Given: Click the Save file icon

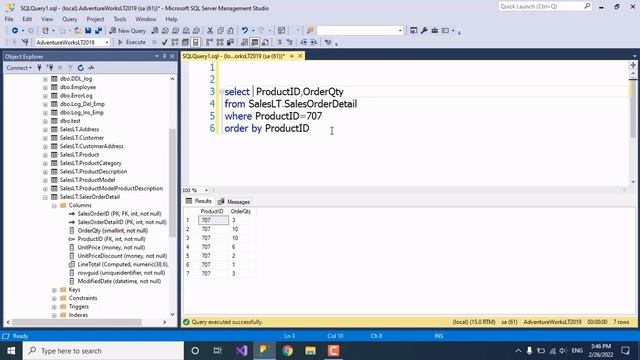Looking at the screenshot, I should 88,31.
